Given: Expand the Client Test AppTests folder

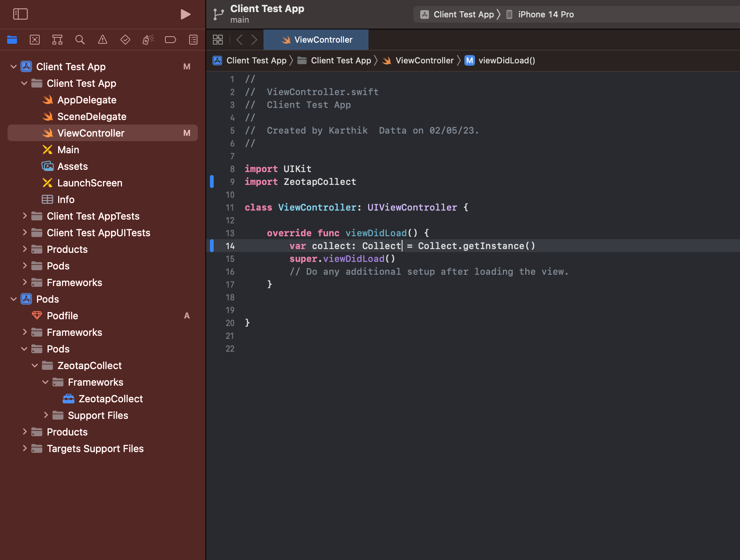Looking at the screenshot, I should point(25,216).
